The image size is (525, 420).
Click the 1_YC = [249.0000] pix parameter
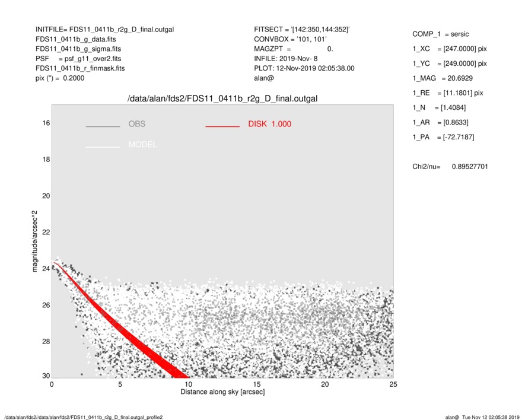450,63
